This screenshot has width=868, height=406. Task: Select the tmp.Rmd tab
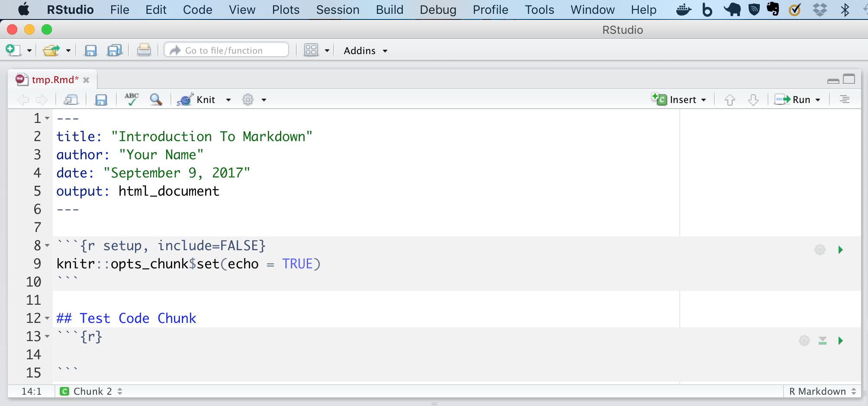(55, 80)
